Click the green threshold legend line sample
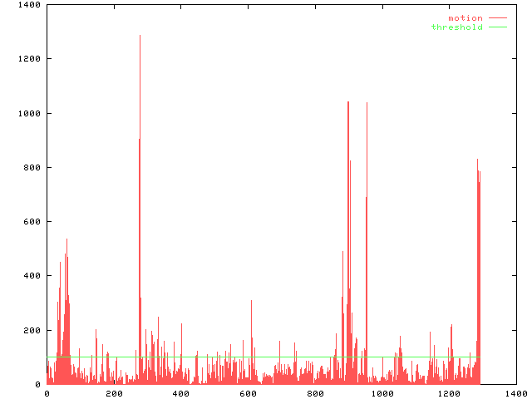Viewport: 532px width, 399px height. point(497,27)
